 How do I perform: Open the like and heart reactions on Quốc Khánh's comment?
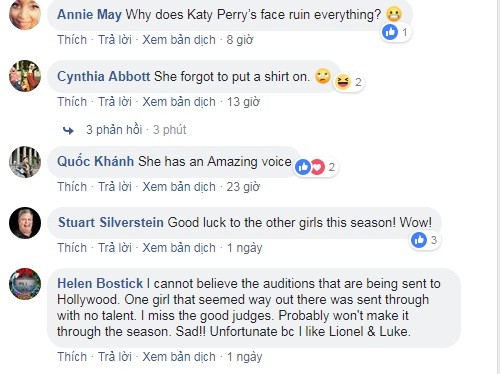tap(316, 167)
